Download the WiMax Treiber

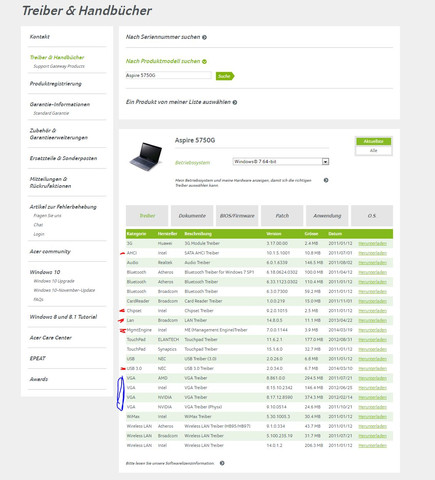372,417
